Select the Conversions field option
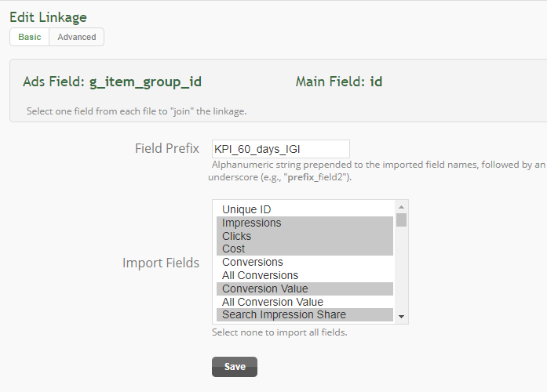 tap(304, 262)
